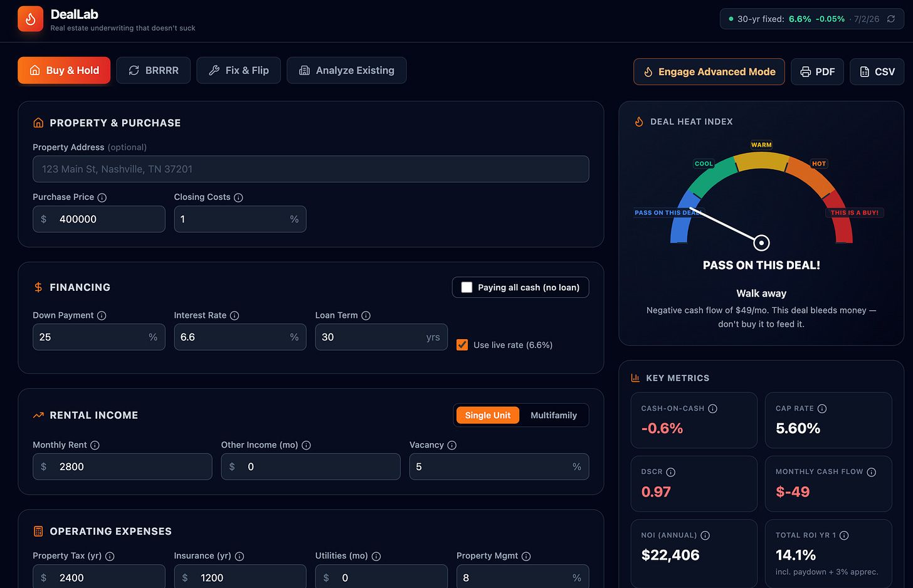Screen dimensions: 913x588
Task: Show Down Payment info icon
Action: click(102, 316)
